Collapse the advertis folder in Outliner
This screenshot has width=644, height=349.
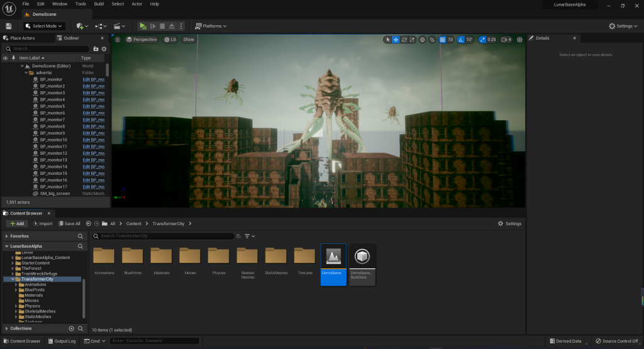click(26, 73)
